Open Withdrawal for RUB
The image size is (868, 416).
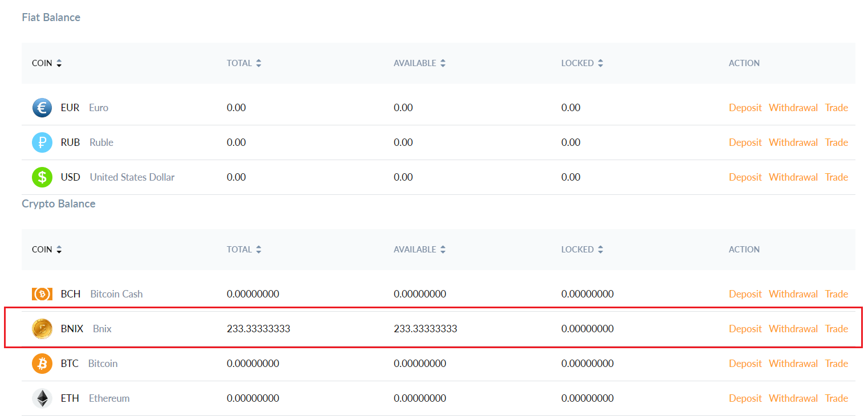(x=793, y=142)
